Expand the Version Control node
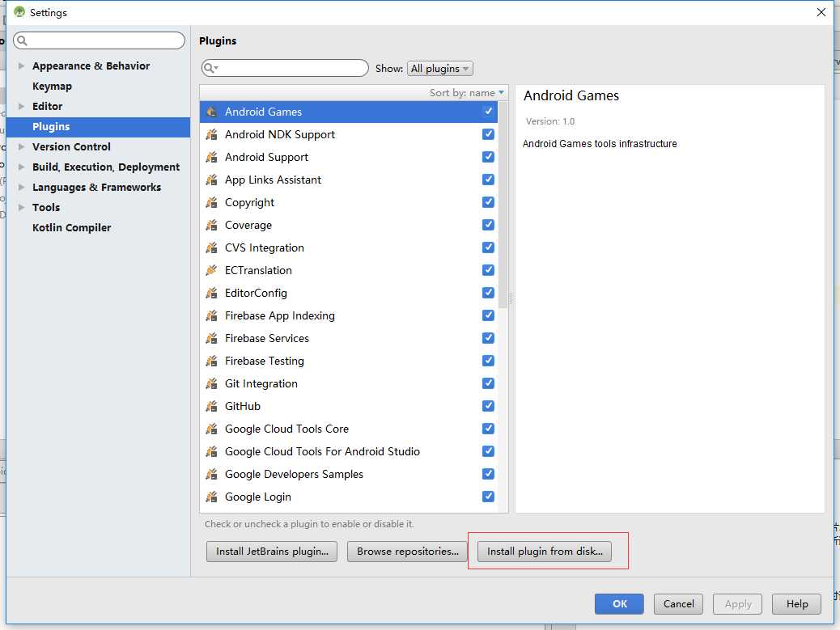The height and width of the screenshot is (630, 840). point(21,146)
